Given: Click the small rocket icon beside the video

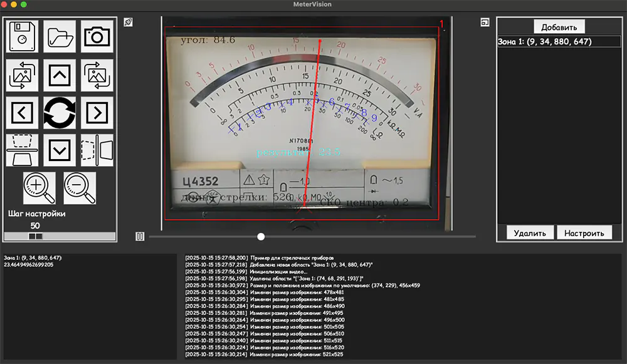Looking at the screenshot, I should (128, 22).
